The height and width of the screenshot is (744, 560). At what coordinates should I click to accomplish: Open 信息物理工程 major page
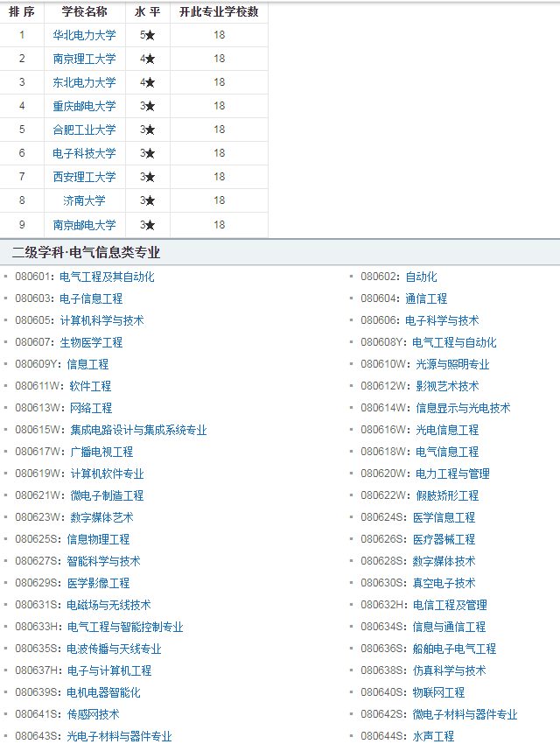(x=98, y=539)
